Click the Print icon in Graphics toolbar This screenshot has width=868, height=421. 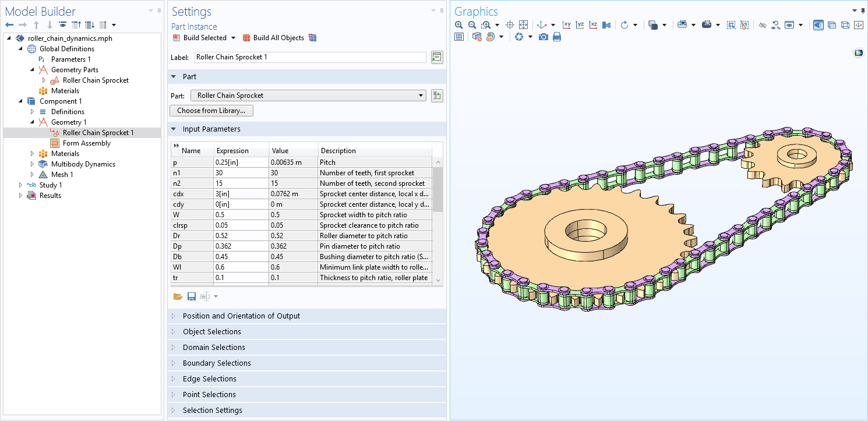pyautogui.click(x=557, y=37)
